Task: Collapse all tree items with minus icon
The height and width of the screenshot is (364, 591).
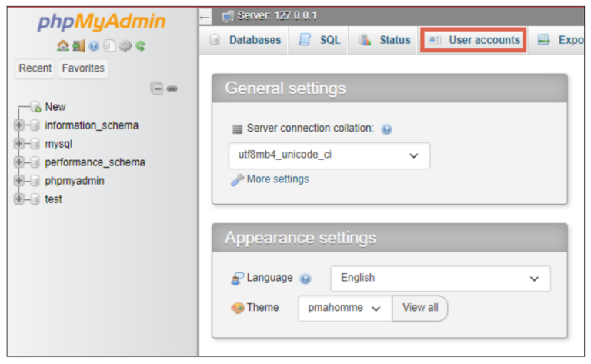Action: point(157,88)
